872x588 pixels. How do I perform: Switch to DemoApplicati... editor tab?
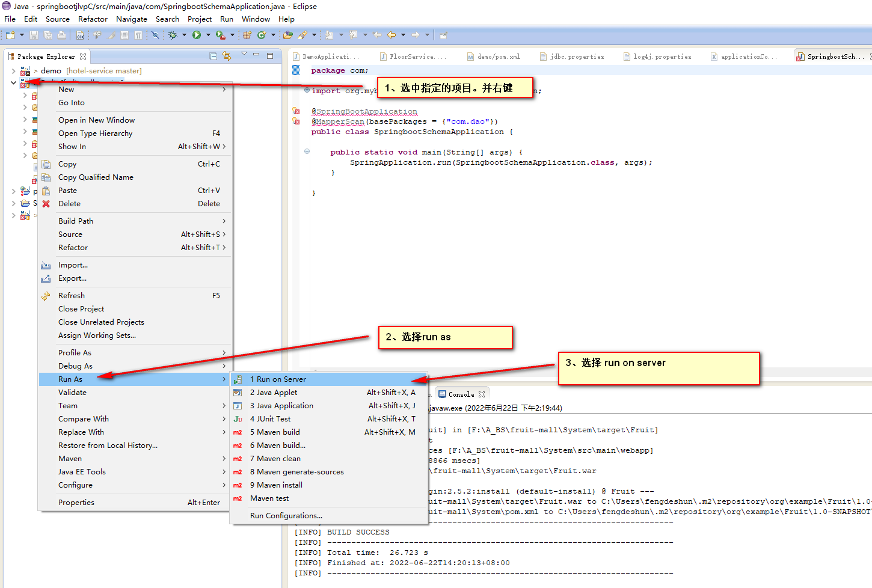pos(326,57)
